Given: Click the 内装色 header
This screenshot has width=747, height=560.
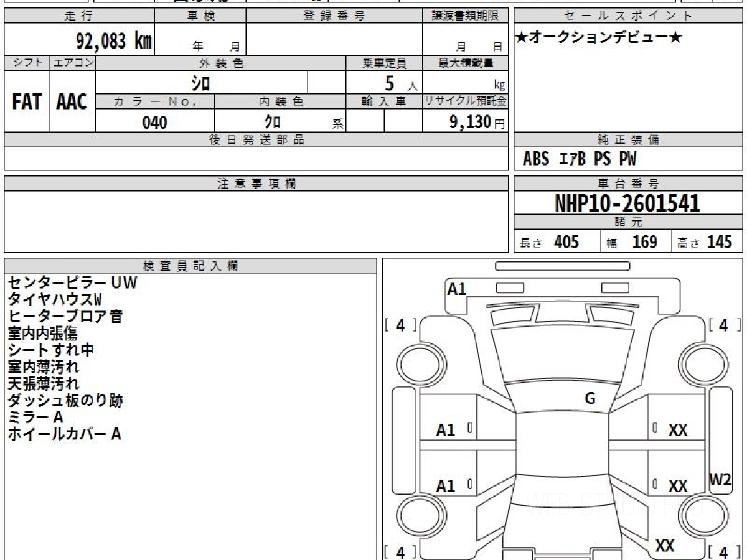Looking at the screenshot, I should 280,102.
